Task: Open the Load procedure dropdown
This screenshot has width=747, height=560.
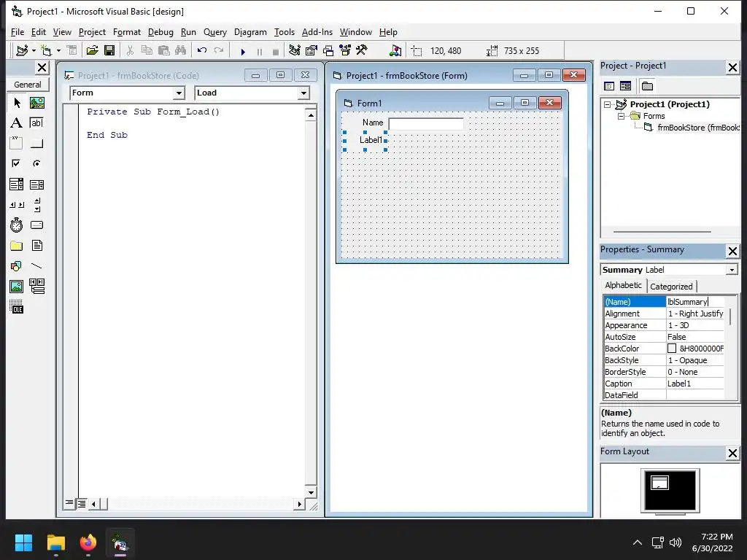Action: coord(303,93)
